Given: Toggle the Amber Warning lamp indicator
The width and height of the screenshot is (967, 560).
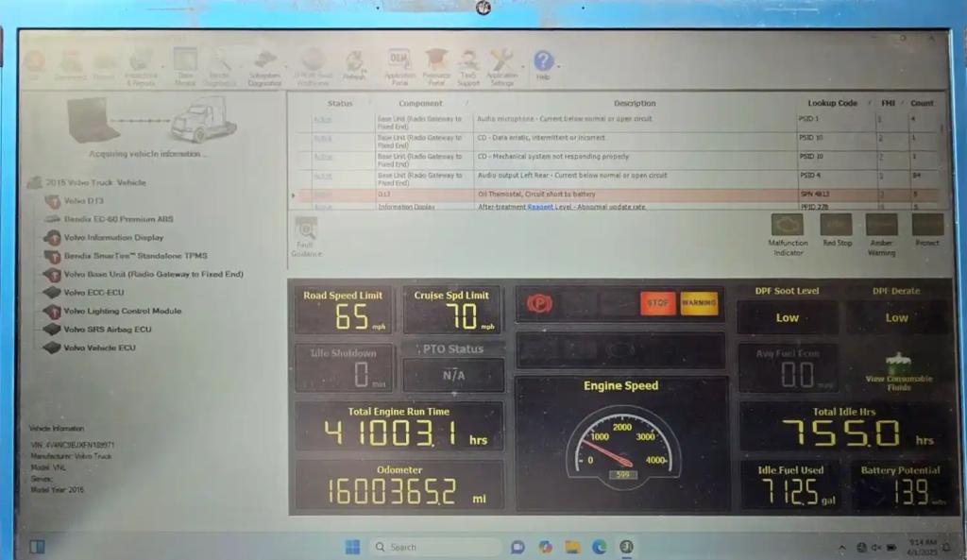Looking at the screenshot, I should 881,226.
